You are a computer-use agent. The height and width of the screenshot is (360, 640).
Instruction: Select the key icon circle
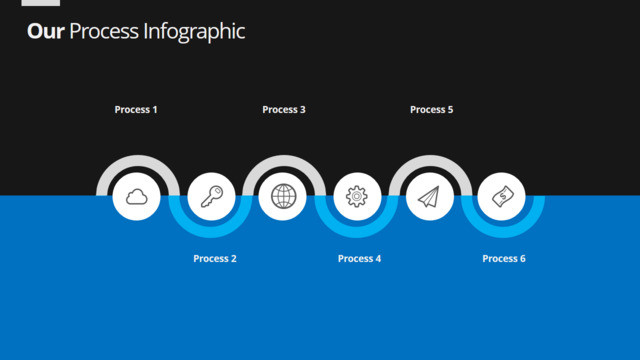211,197
